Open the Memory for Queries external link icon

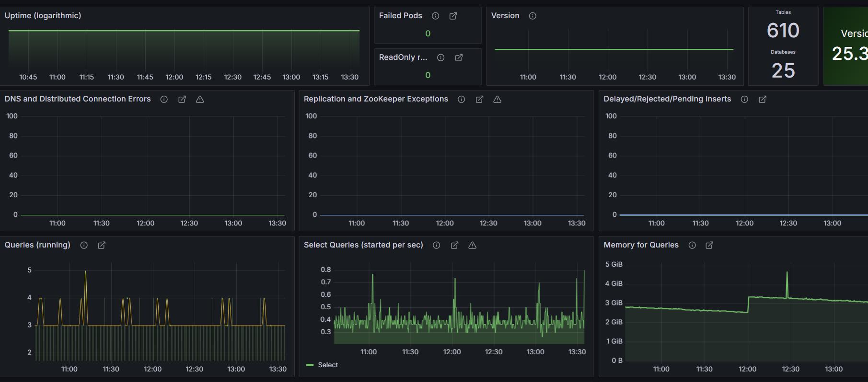[709, 245]
